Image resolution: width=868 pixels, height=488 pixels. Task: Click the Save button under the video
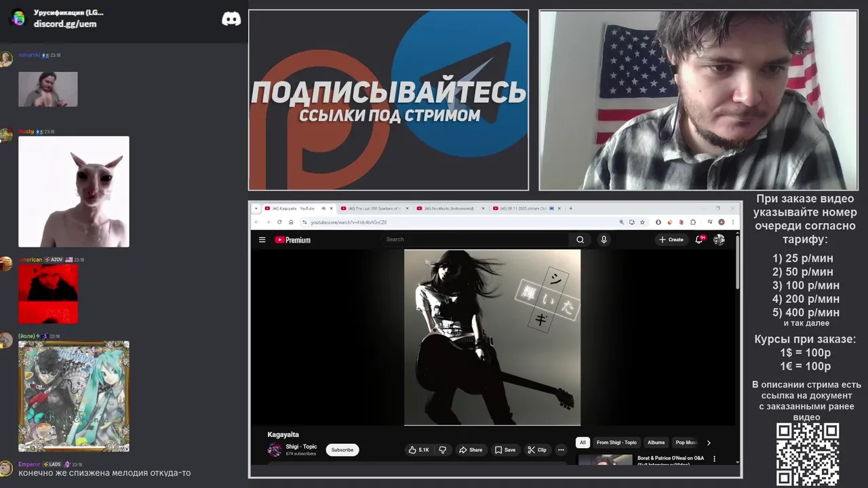coord(505,449)
